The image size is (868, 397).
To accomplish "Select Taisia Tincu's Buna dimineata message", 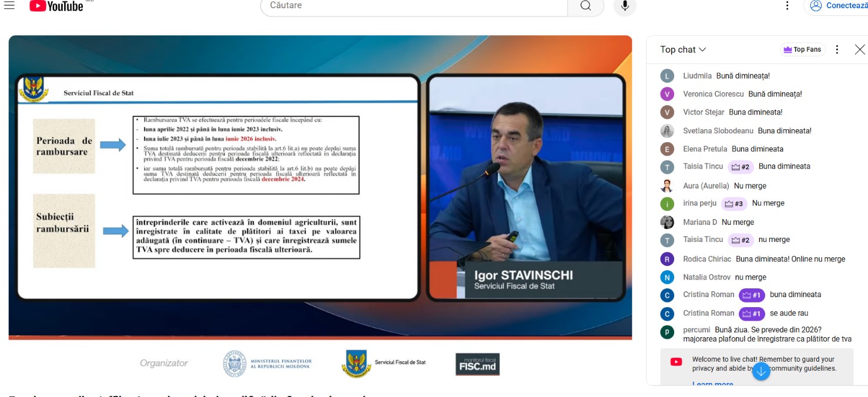I will [x=784, y=167].
